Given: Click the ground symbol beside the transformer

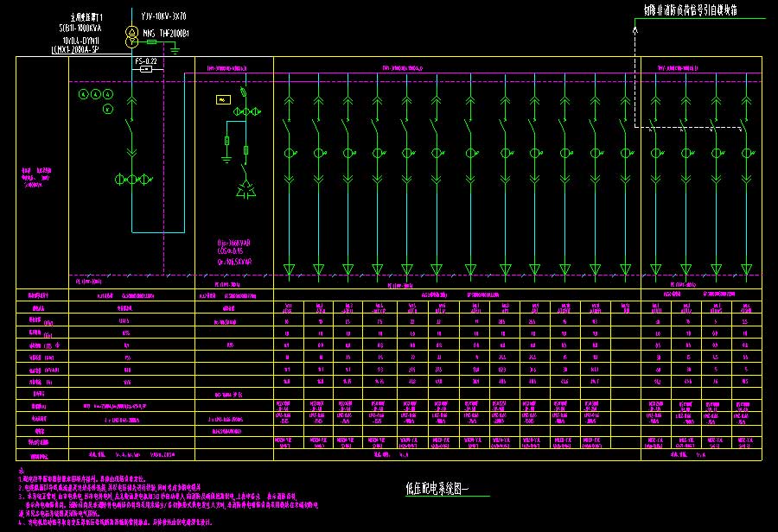Looking at the screenshot, I should pos(174,49).
